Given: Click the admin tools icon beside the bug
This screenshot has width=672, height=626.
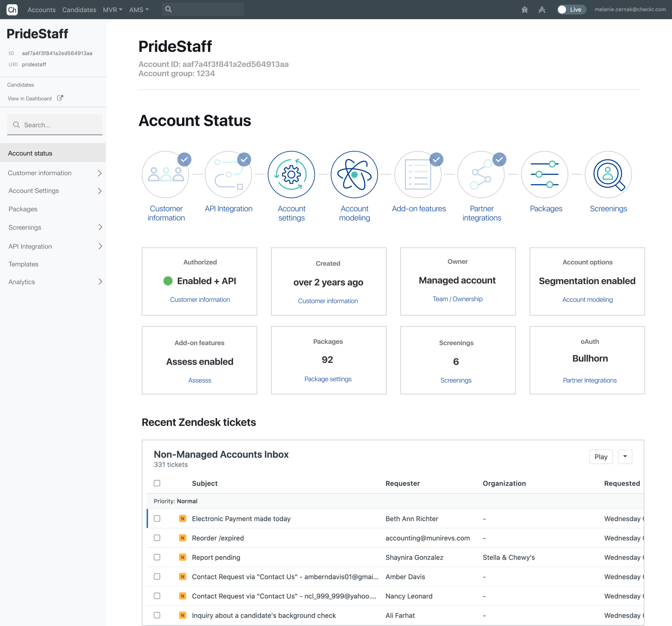Looking at the screenshot, I should pyautogui.click(x=542, y=9).
